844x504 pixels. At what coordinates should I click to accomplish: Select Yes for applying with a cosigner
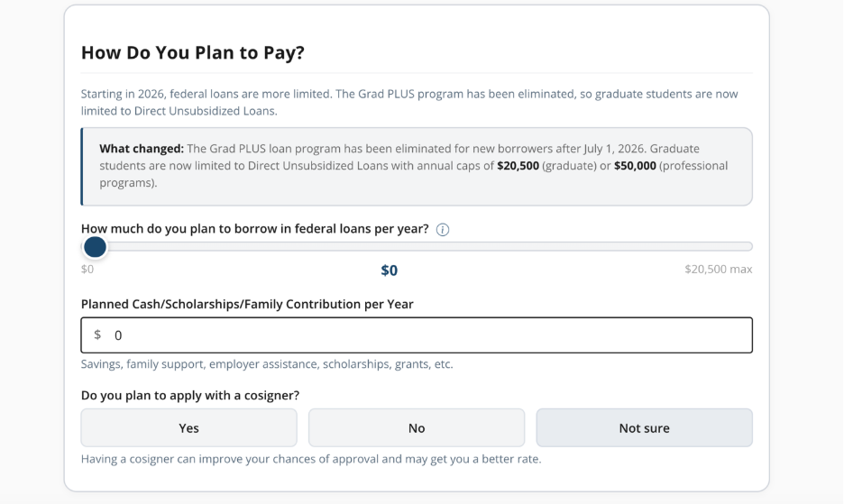click(x=188, y=428)
